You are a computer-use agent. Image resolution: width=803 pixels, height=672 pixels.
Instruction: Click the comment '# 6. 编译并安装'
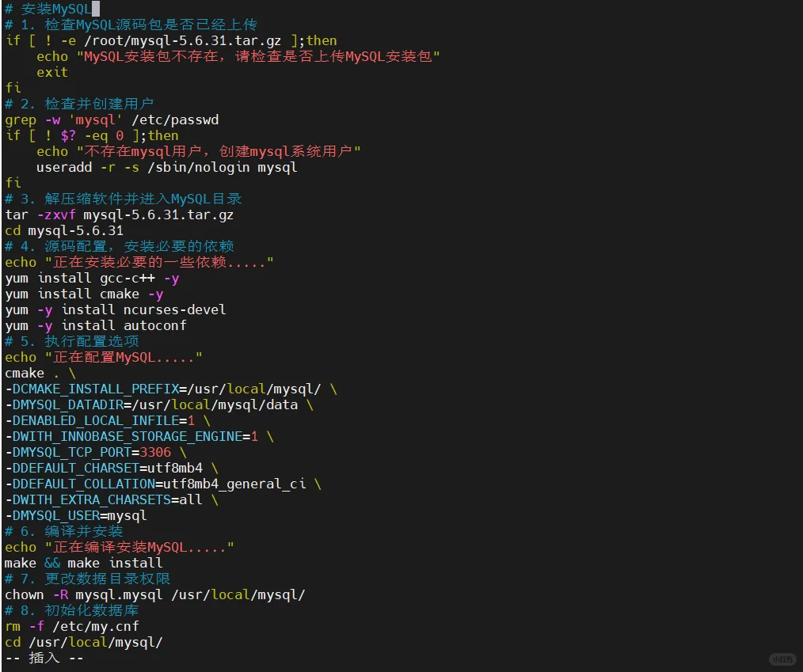tap(64, 532)
